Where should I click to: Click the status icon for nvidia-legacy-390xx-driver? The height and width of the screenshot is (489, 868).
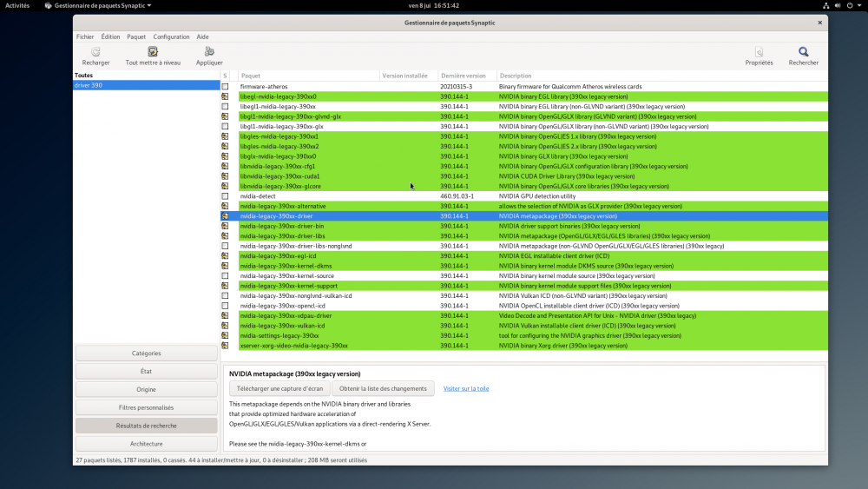[x=225, y=216]
